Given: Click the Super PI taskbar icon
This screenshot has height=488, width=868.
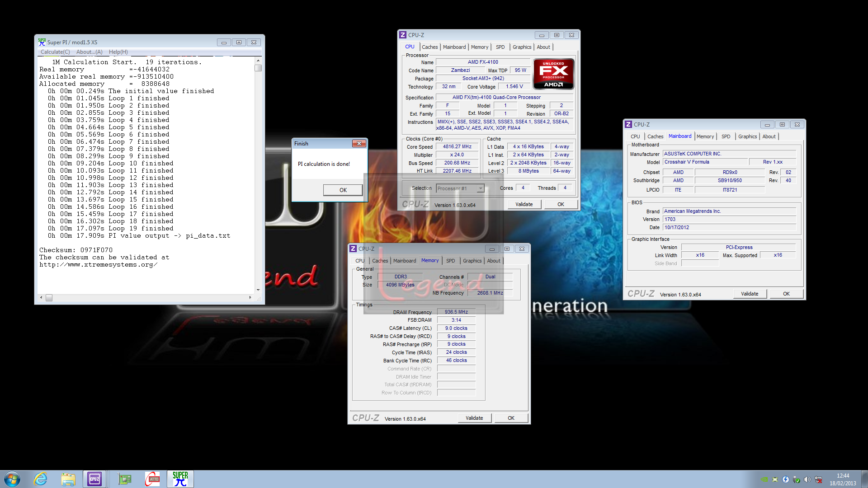Looking at the screenshot, I should 180,479.
